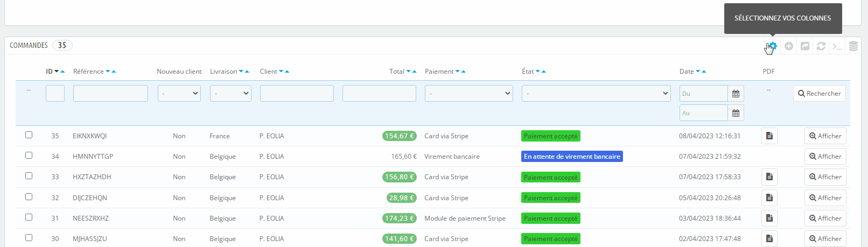This screenshot has height=247, width=868.
Task: Sort Client column ascending
Action: point(287,72)
